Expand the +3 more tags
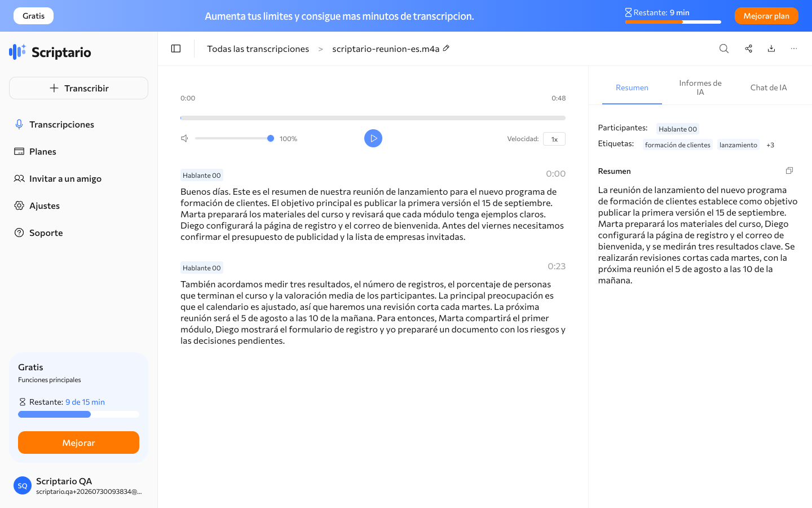This screenshot has width=812, height=508. click(770, 145)
